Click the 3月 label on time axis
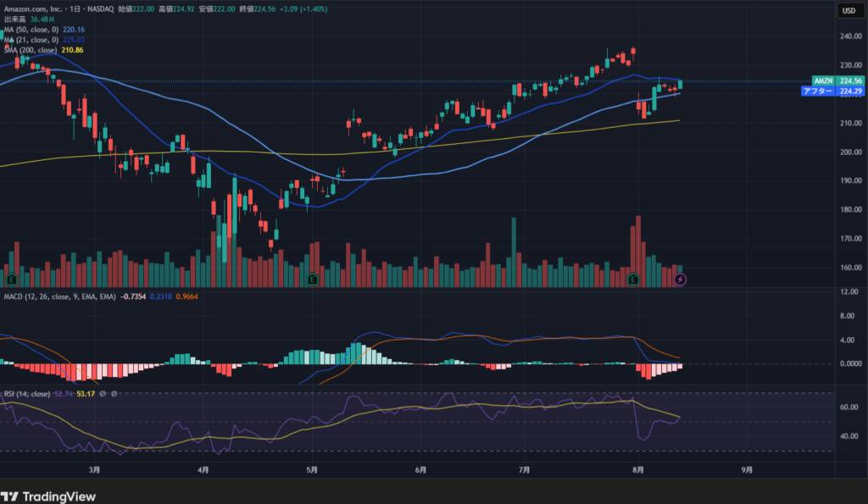The height and width of the screenshot is (504, 868). pos(95,470)
